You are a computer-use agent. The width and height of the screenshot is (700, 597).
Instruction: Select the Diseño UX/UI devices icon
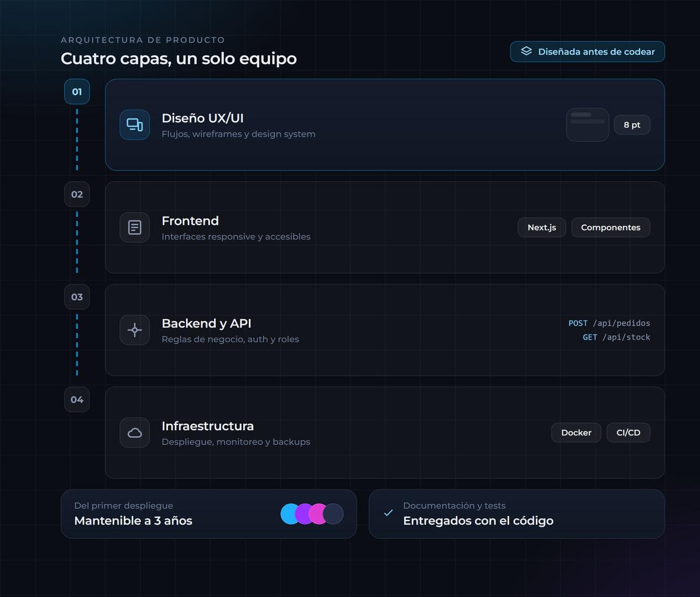point(135,125)
